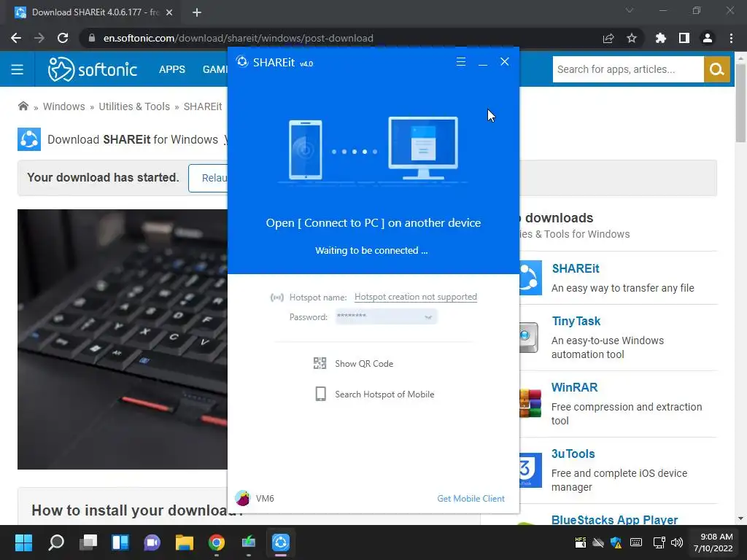Select the Download SHAREit tab
The height and width of the screenshot is (560, 747).
tap(94, 12)
